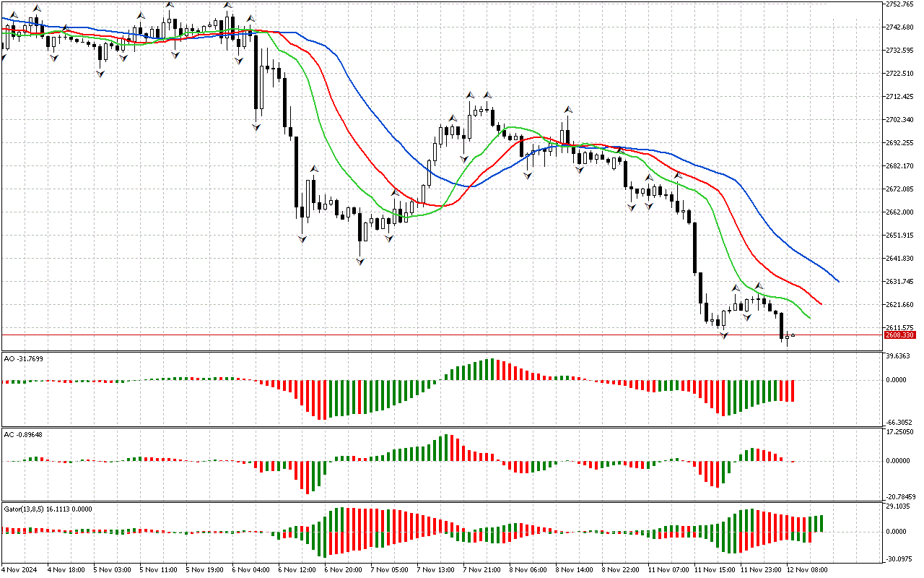
Task: Click the 2651.915 price axis label
Action: pos(901,236)
